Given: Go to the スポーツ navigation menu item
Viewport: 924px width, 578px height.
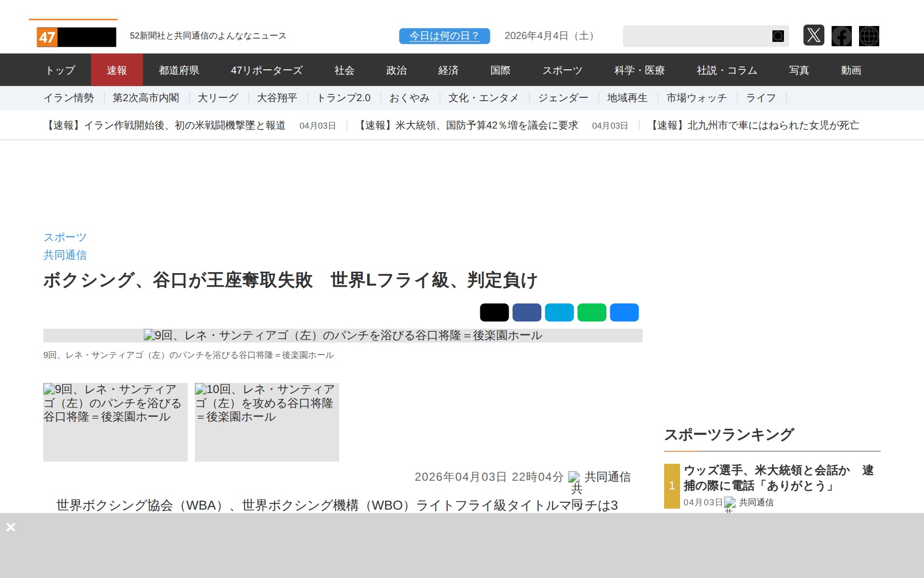Looking at the screenshot, I should 562,70.
